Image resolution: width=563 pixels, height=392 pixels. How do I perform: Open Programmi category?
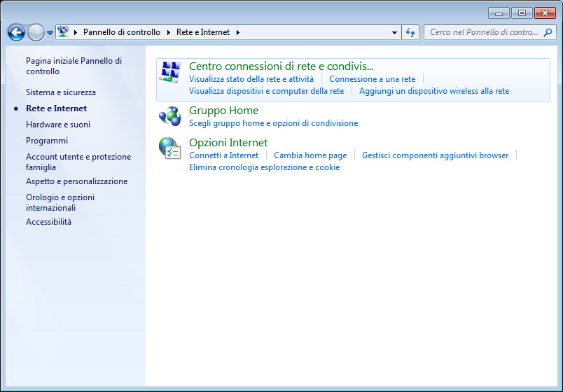click(47, 141)
